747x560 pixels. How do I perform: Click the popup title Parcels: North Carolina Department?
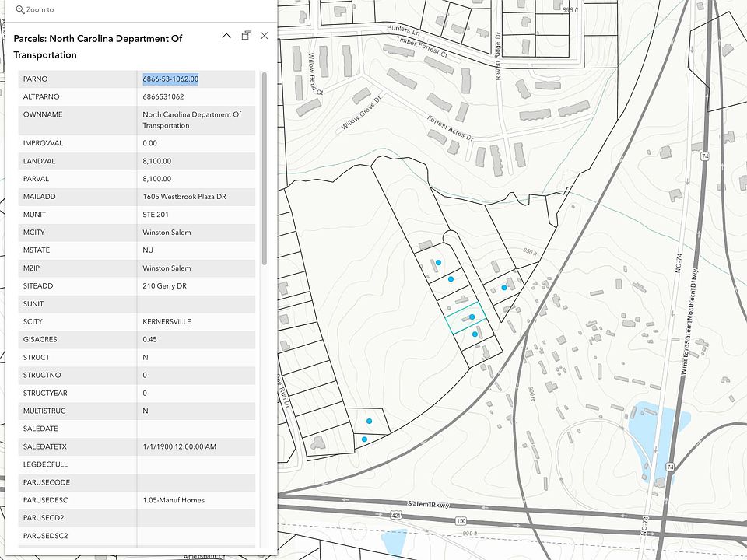(x=98, y=47)
